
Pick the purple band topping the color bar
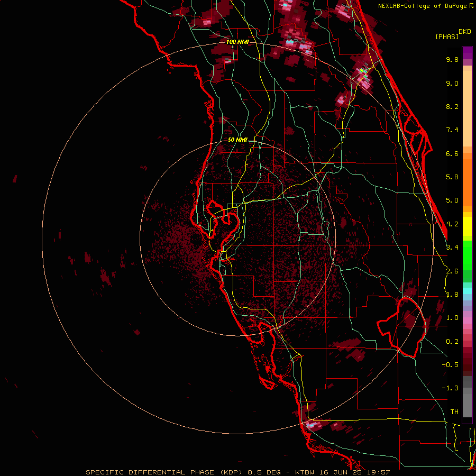point(467,53)
